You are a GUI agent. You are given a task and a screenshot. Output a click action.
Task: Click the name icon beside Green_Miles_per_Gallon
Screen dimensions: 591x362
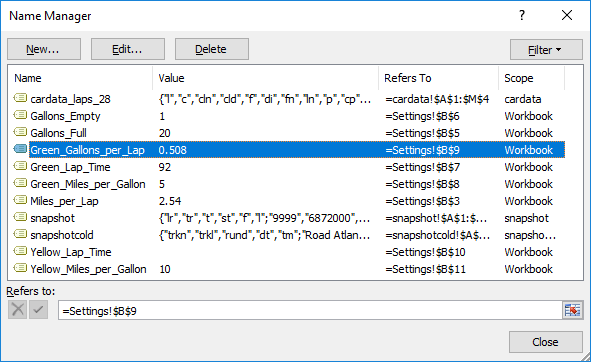(20, 183)
